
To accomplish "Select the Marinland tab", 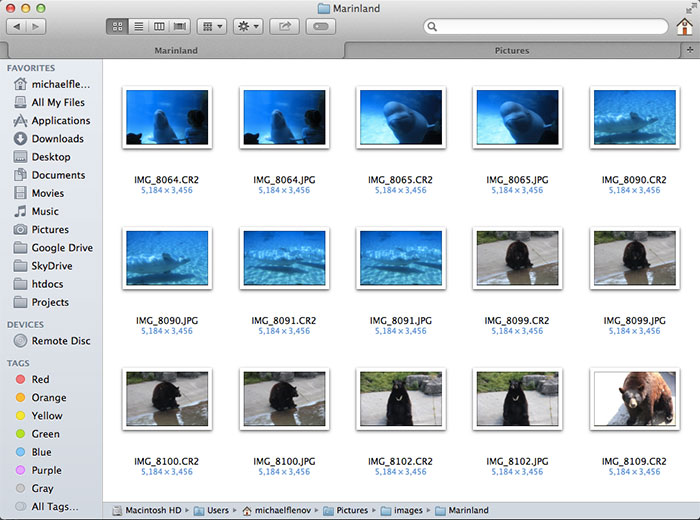I will pos(175,50).
